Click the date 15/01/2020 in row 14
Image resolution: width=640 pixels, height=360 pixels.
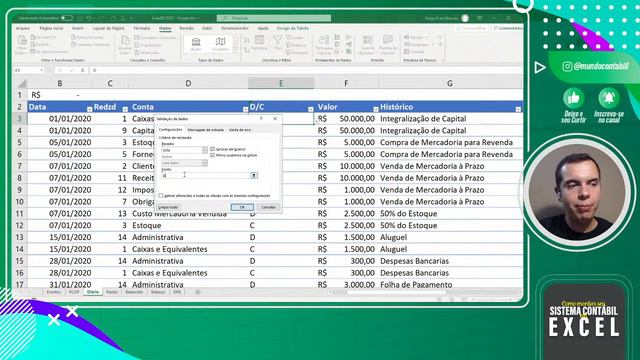click(70, 249)
